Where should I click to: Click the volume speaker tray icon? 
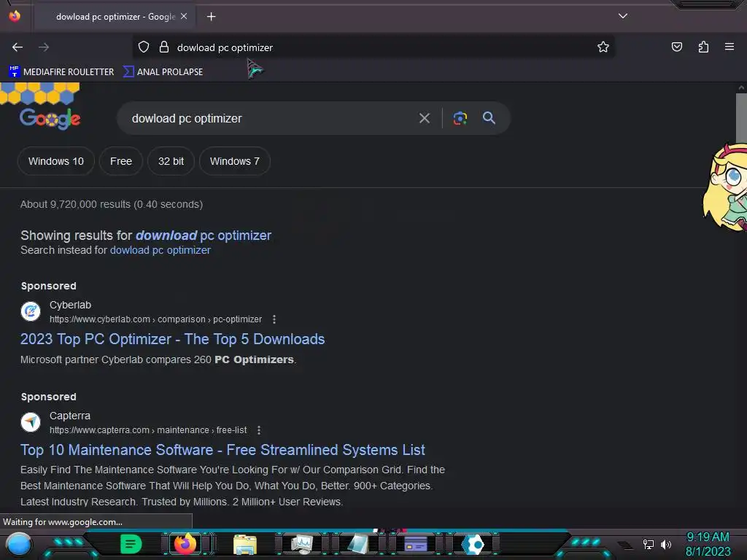[x=666, y=544]
